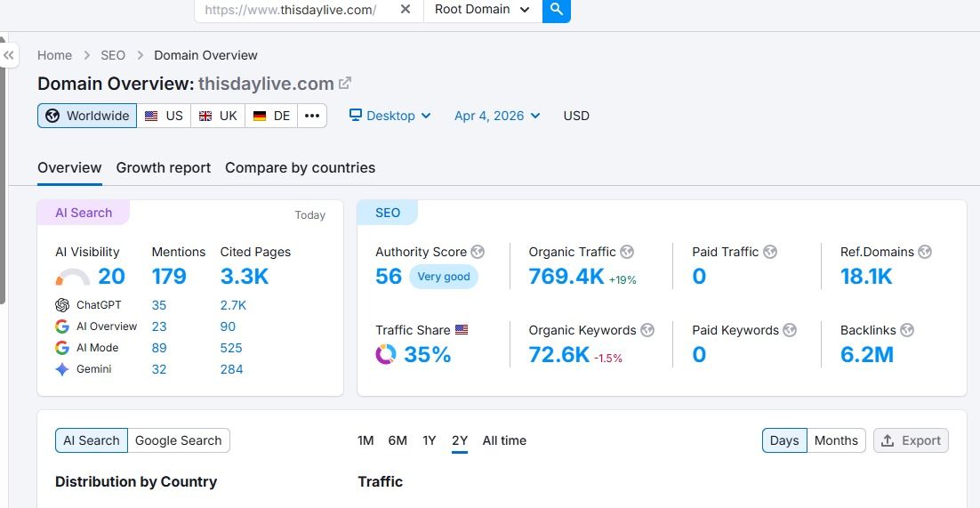Collapse the sidebar with double-chevron icon
Screen dimensions: 980x508
click(x=9, y=55)
